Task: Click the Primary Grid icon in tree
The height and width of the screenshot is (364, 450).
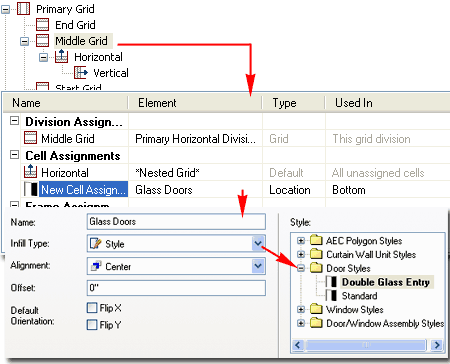Action: coord(23,9)
